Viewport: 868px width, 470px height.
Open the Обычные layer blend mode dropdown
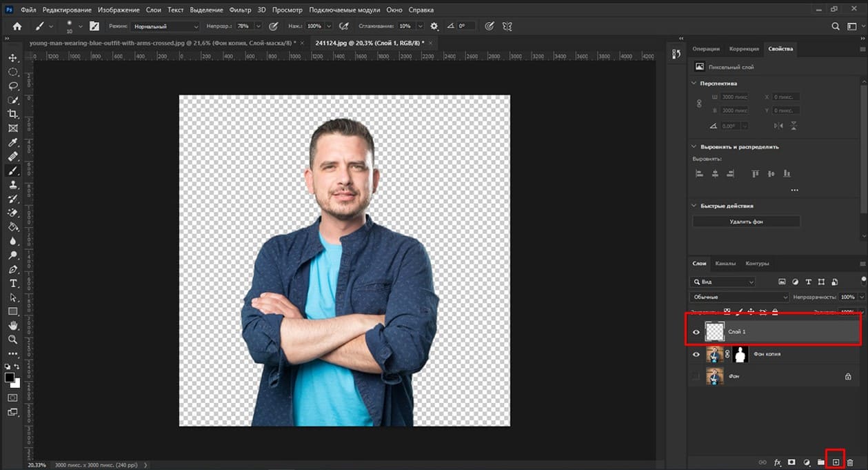(x=739, y=297)
